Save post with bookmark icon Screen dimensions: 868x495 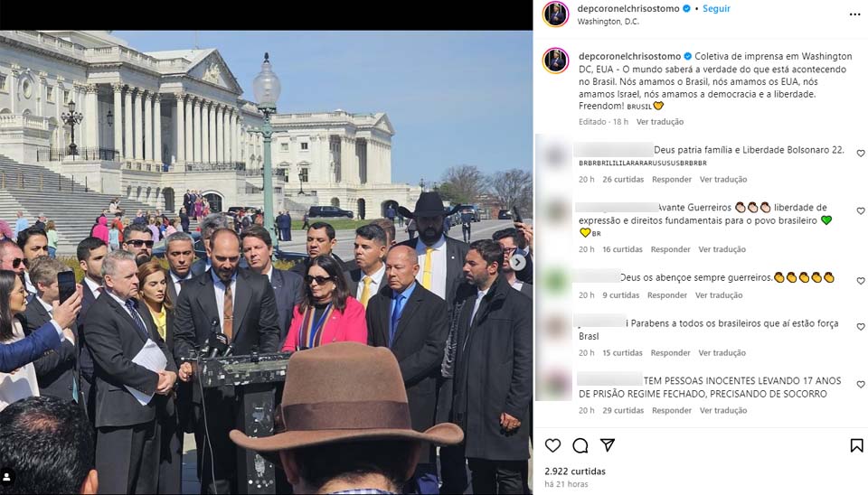click(x=856, y=445)
